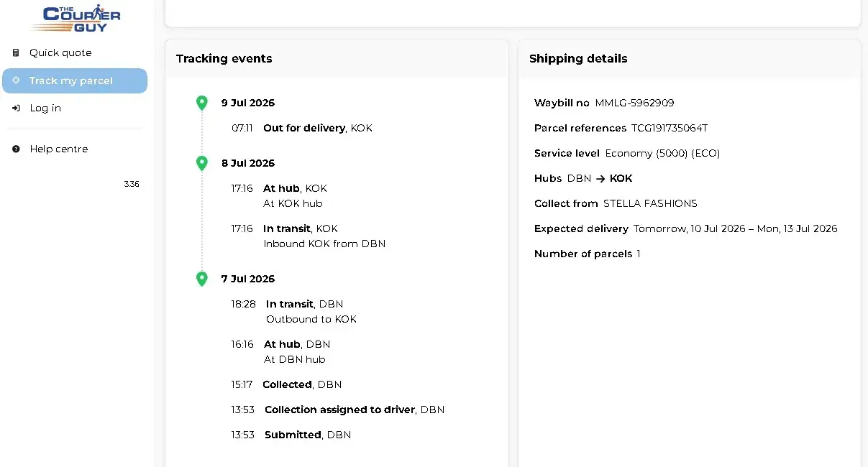Click The Courier Guy logo

[76, 18]
